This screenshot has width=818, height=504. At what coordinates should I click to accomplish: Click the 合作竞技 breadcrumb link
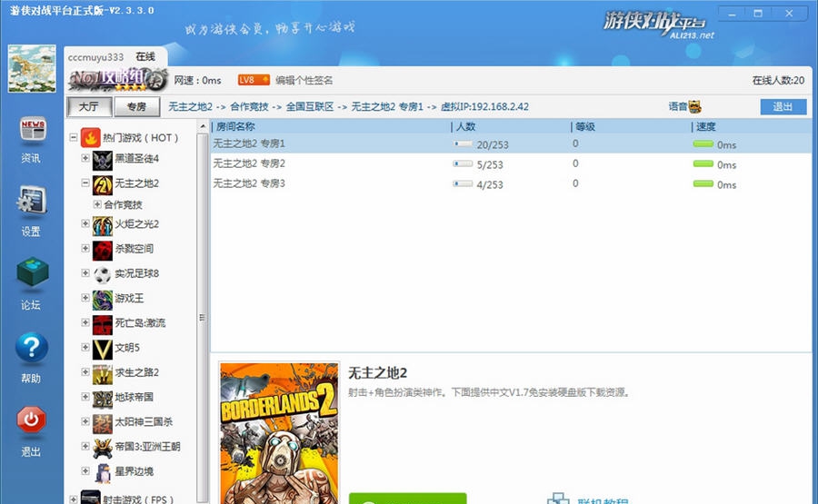(249, 107)
